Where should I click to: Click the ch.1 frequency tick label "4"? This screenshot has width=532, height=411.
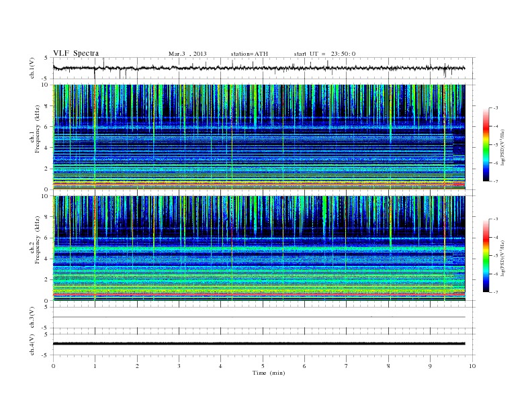click(x=47, y=148)
